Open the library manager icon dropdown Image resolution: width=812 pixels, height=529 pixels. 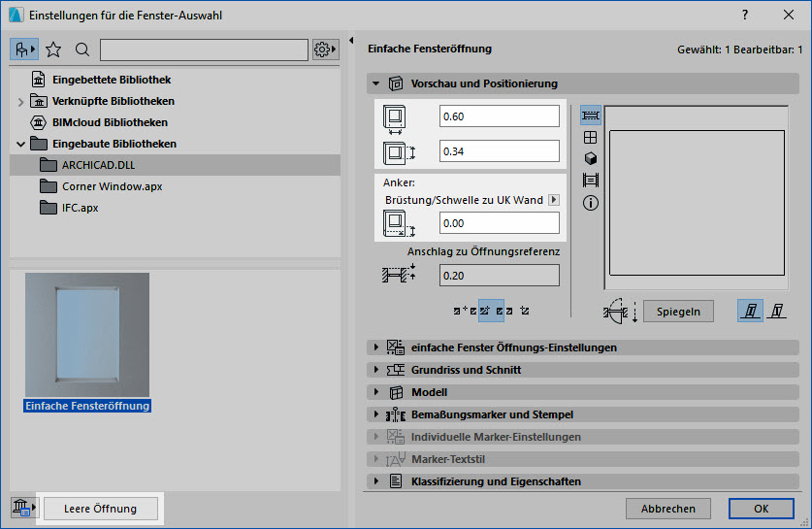click(x=24, y=508)
